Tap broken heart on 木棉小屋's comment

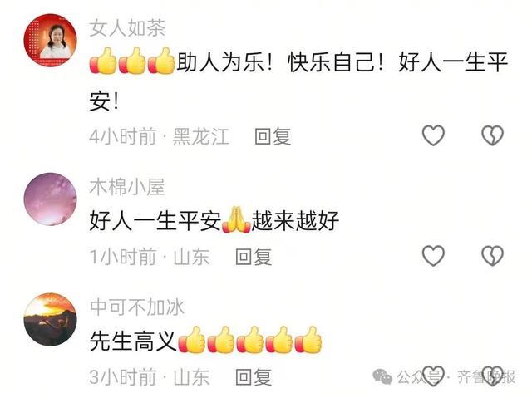tap(493, 256)
